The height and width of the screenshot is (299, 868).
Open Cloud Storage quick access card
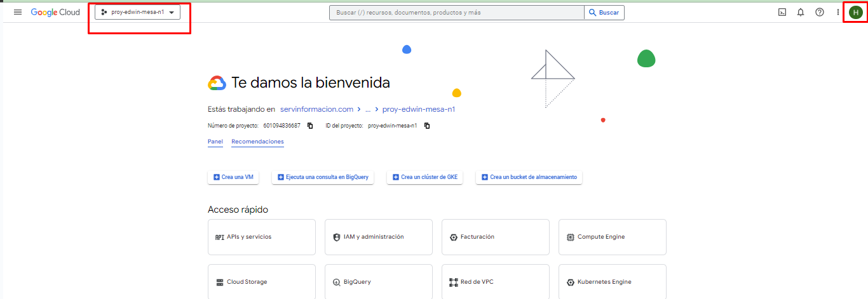point(262,281)
